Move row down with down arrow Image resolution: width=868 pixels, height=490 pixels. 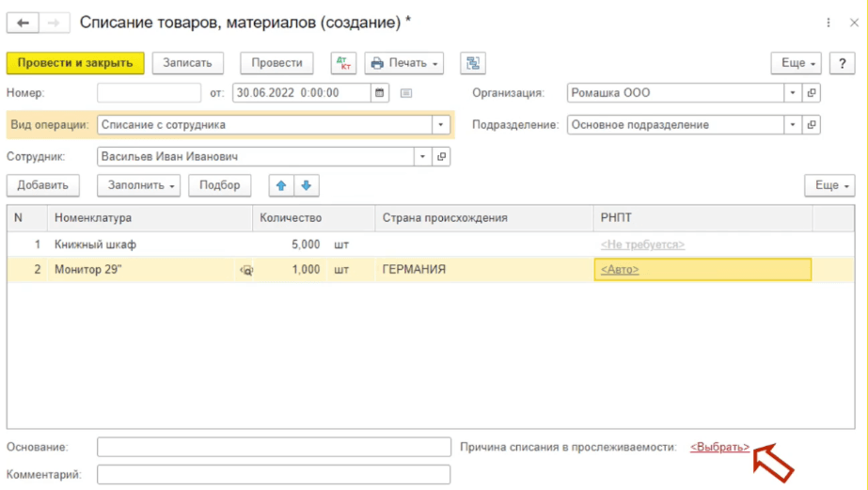tap(306, 185)
